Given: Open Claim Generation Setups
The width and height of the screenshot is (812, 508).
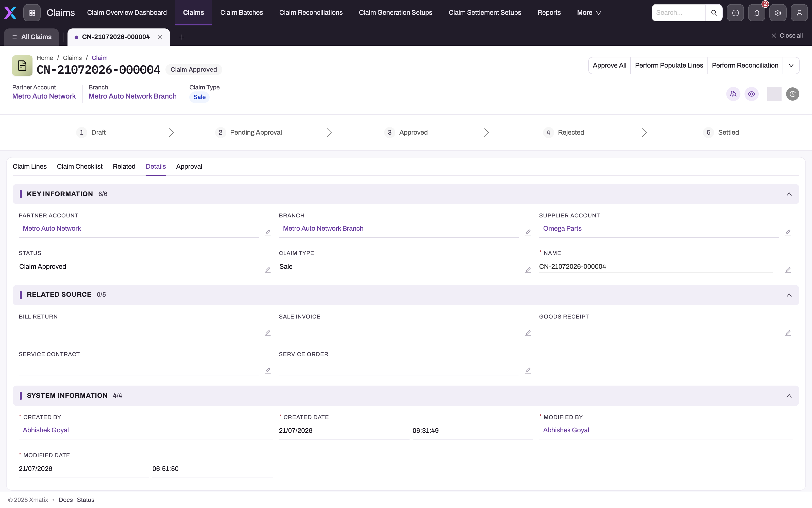Looking at the screenshot, I should point(396,13).
